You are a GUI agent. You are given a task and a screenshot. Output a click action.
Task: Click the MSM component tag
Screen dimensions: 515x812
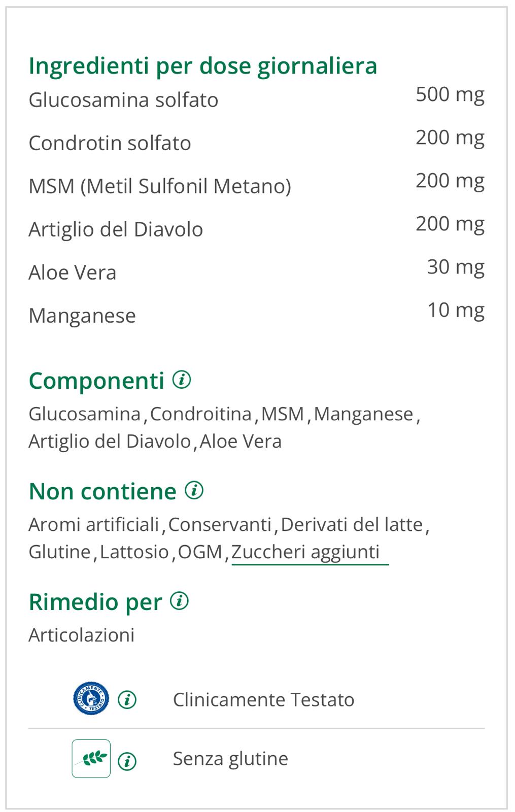[282, 414]
